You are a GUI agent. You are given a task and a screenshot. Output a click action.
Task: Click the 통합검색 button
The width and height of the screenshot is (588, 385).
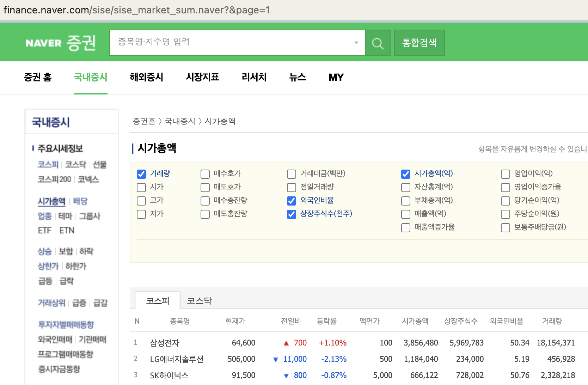tap(419, 43)
